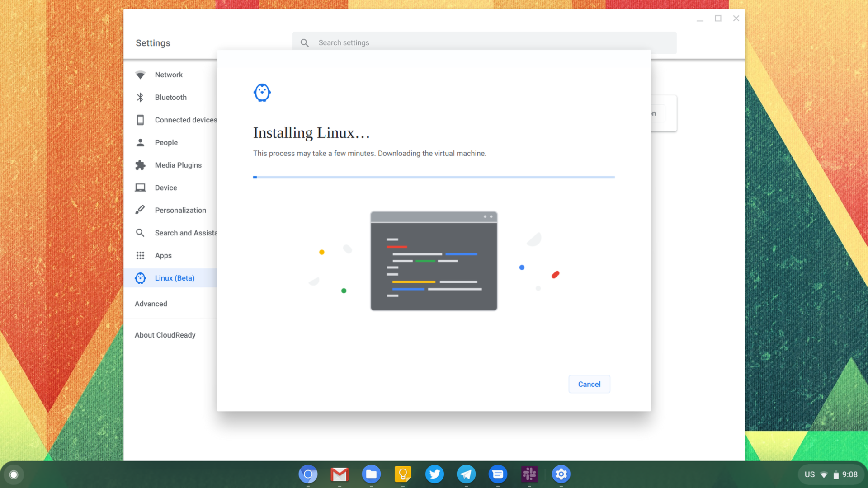The height and width of the screenshot is (488, 868).
Task: Click the Personalization paintbrush icon
Action: 140,210
